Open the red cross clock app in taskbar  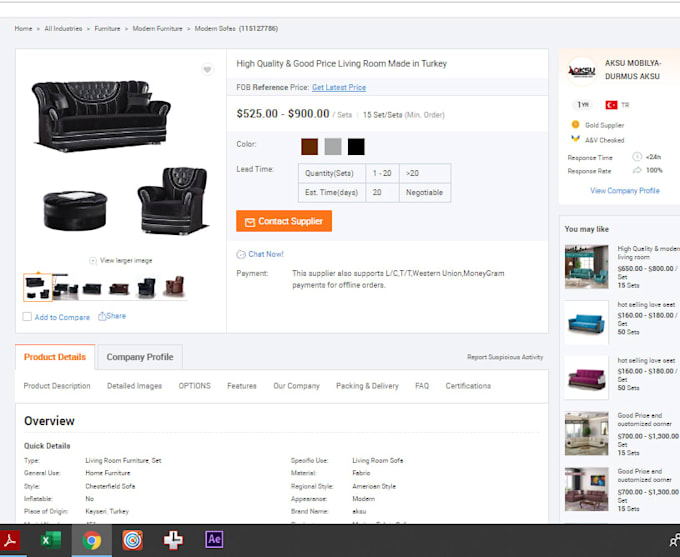pos(173,541)
